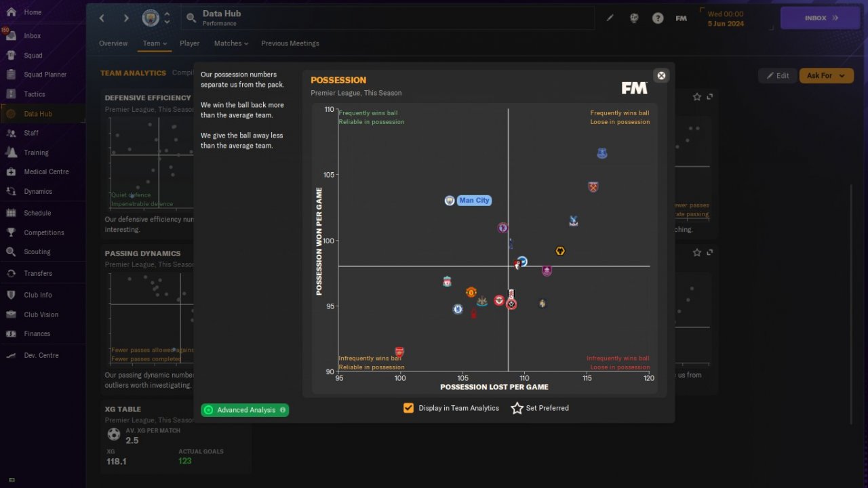The height and width of the screenshot is (488, 868).
Task: Click the actual goals value "123"
Action: [x=185, y=461]
